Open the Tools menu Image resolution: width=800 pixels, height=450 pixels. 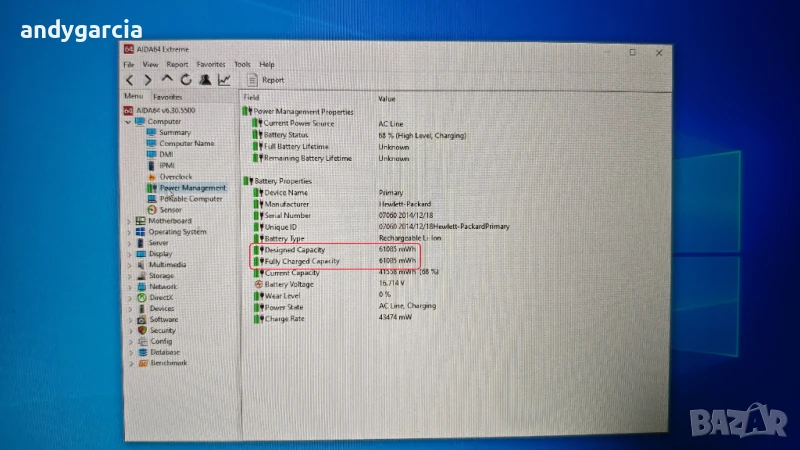tap(242, 64)
